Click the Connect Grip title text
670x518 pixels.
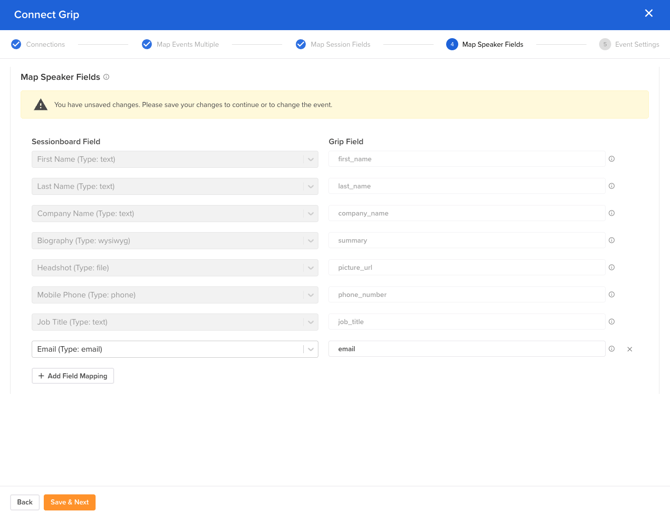[47, 15]
